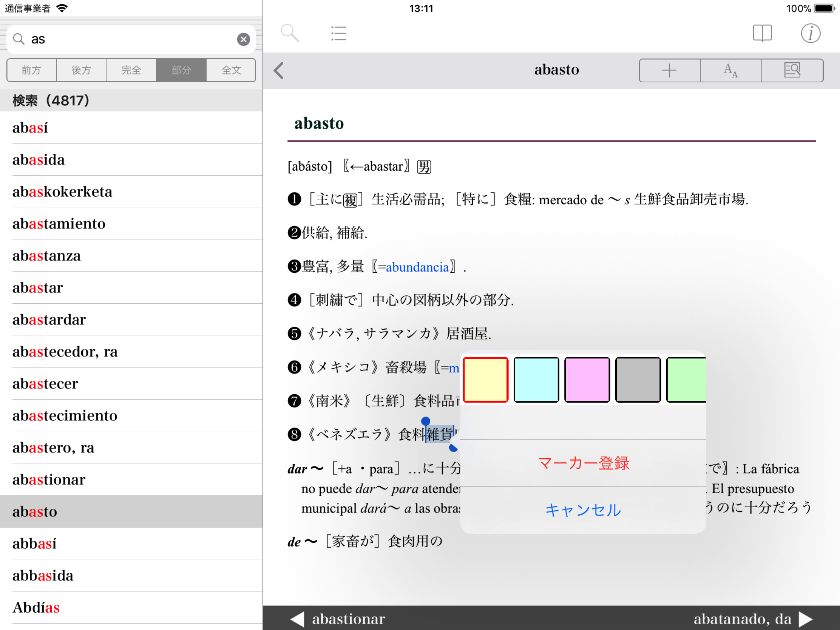Tap the magnifier search icon in top toolbar
The image size is (840, 630).
(290, 33)
